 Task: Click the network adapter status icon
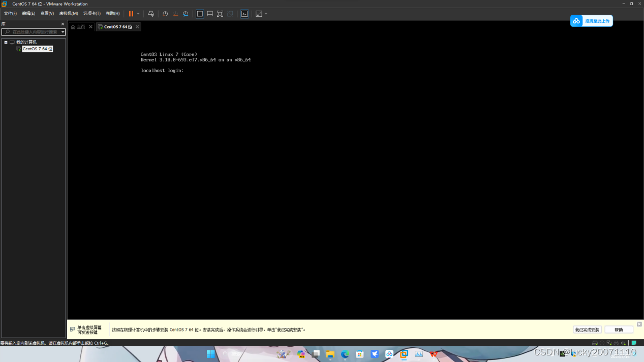(609, 343)
